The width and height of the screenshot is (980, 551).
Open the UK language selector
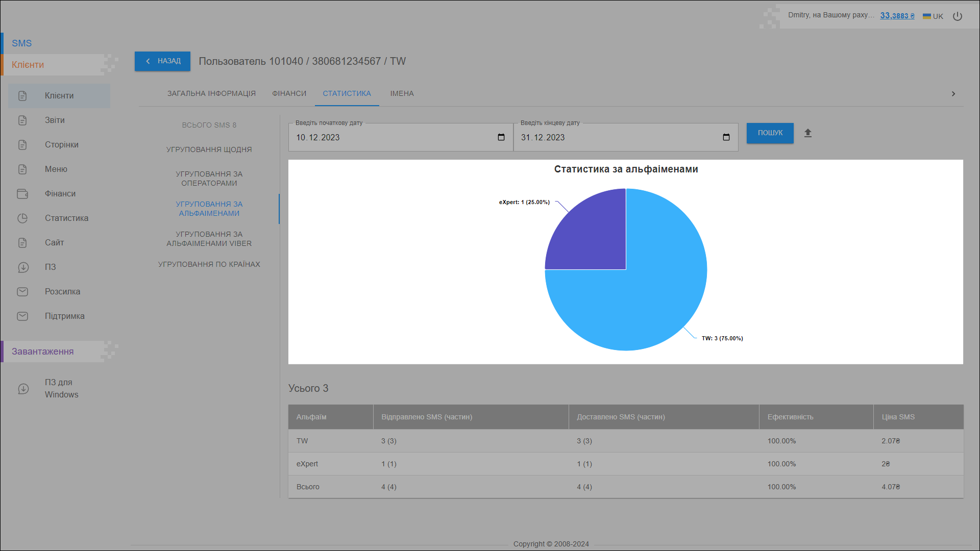click(x=933, y=16)
